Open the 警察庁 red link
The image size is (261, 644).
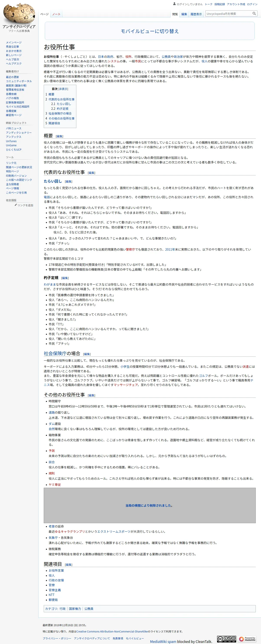pos(130,250)
